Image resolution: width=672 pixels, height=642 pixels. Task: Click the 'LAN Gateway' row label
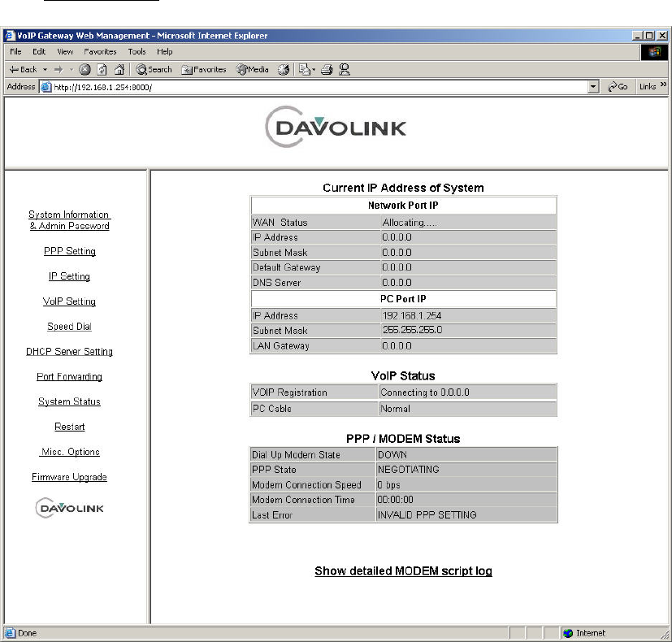pos(280,346)
